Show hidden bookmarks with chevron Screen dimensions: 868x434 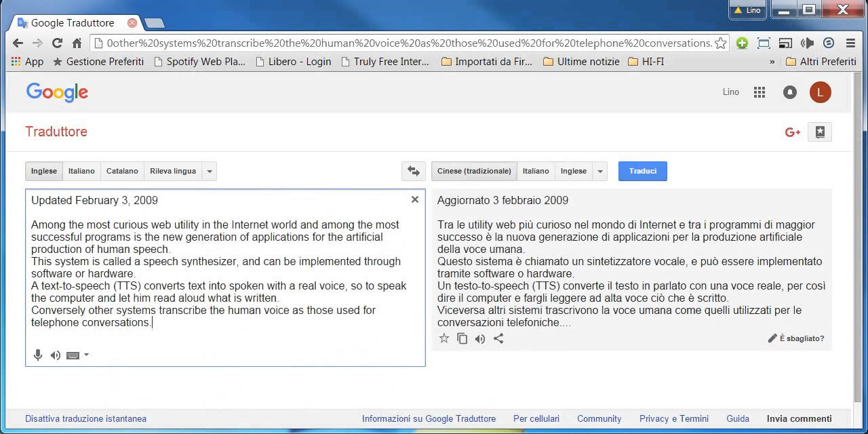772,61
